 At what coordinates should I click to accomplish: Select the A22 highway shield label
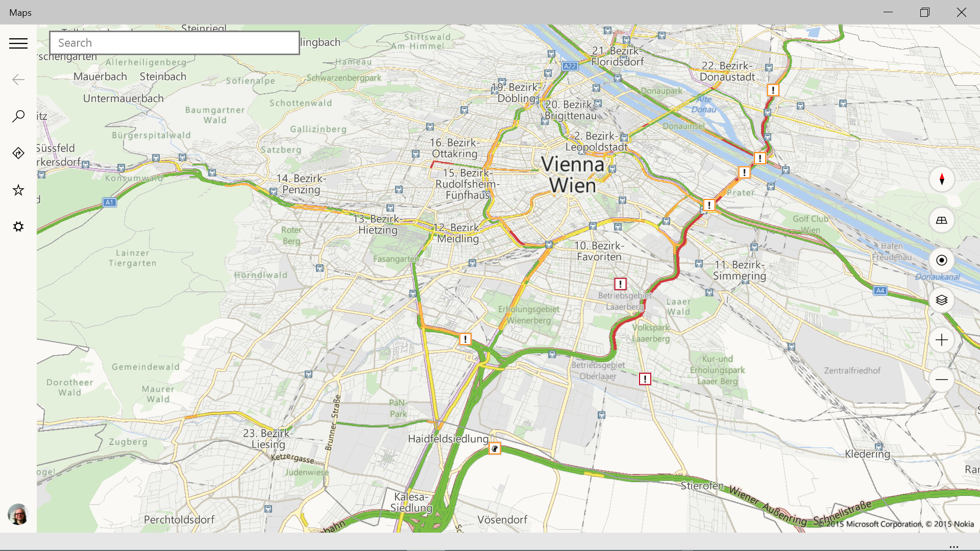pyautogui.click(x=570, y=66)
